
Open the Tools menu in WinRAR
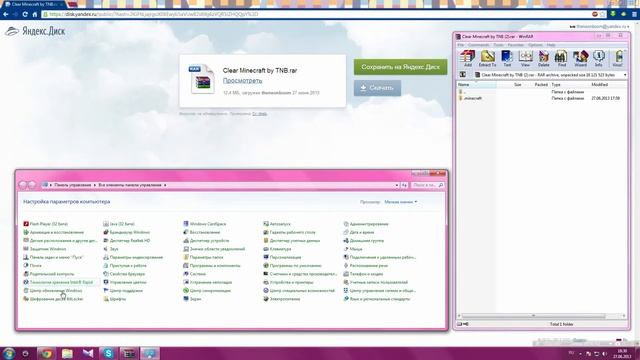point(498,45)
